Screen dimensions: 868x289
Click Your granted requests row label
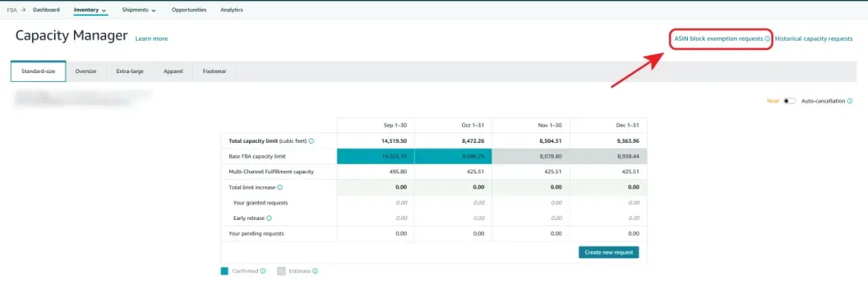coord(260,203)
